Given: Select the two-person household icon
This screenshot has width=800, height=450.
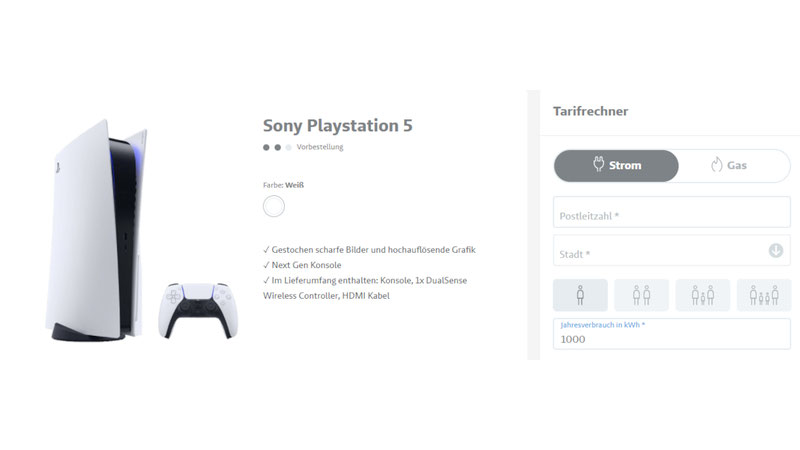Looking at the screenshot, I should pos(641,295).
